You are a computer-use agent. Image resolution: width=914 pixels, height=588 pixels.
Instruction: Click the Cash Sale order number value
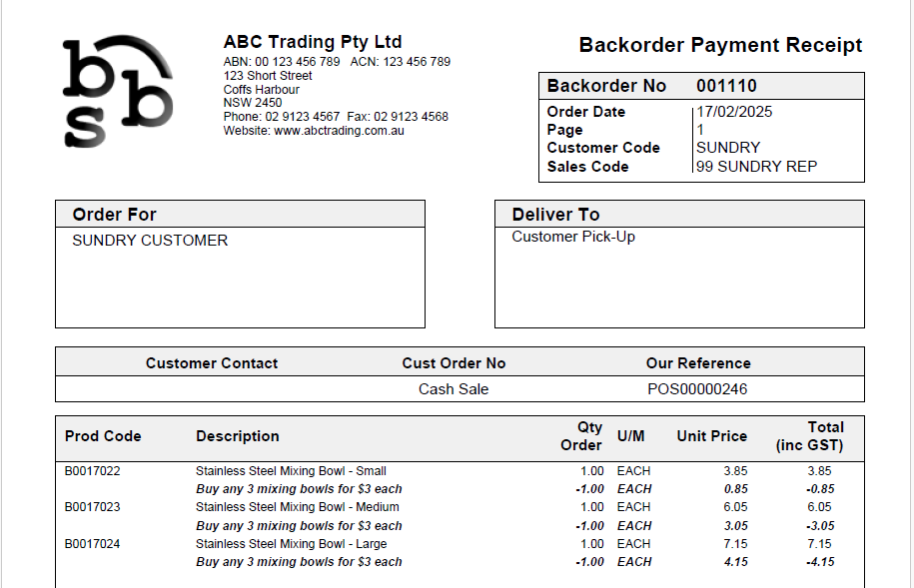pyautogui.click(x=454, y=389)
